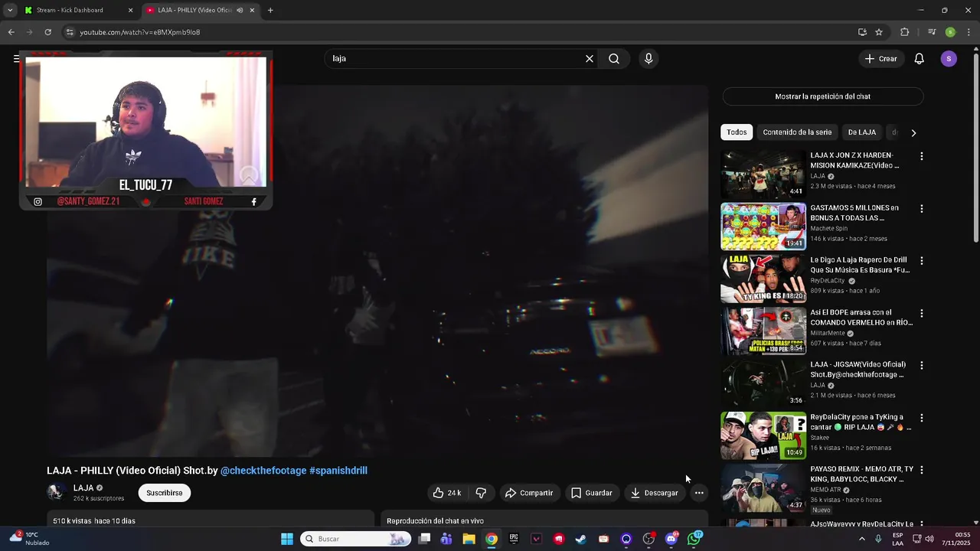The width and height of the screenshot is (980, 551).
Task: Open the LAJA channel name link
Action: click(83, 488)
